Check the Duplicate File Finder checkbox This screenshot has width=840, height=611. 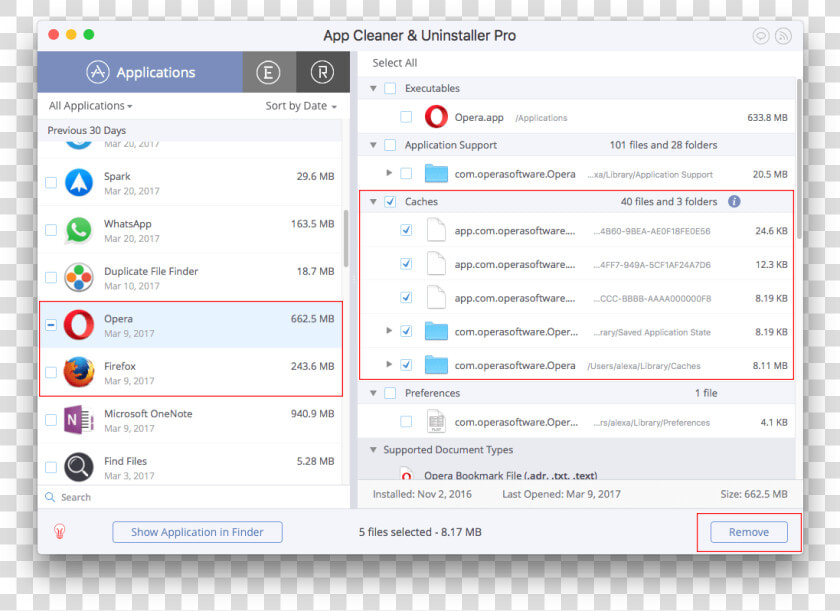click(x=51, y=277)
